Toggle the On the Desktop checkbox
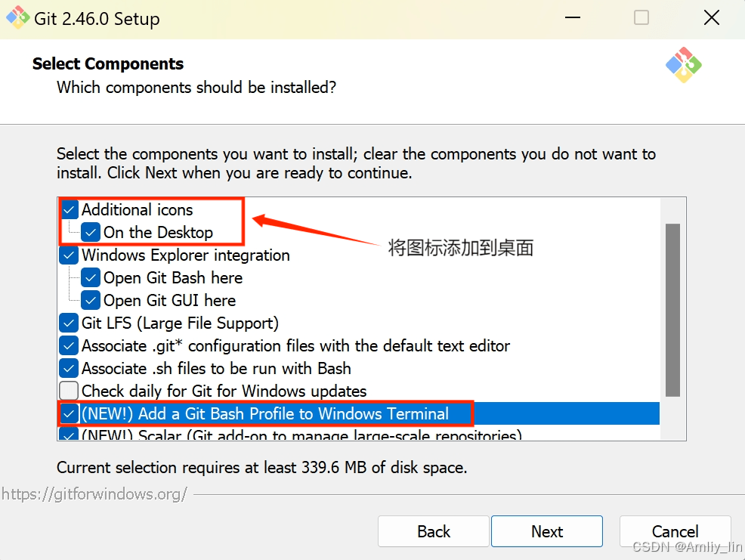Screen dimensions: 745x560 click(90, 232)
